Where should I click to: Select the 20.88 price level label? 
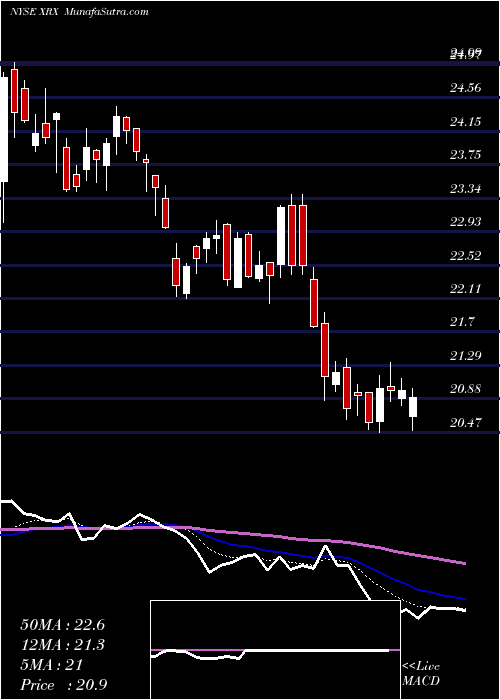[x=466, y=389]
